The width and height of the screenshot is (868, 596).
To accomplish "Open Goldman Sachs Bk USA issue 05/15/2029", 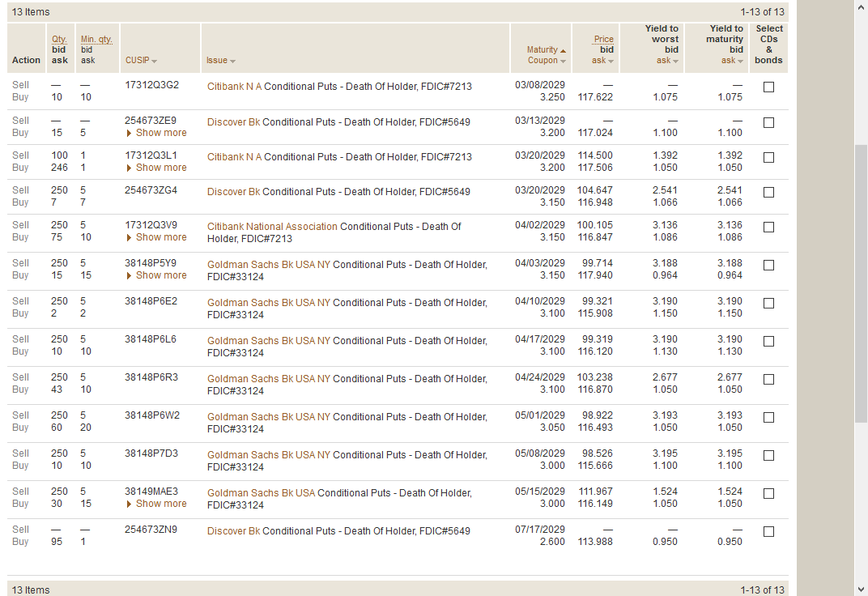I will 261,493.
